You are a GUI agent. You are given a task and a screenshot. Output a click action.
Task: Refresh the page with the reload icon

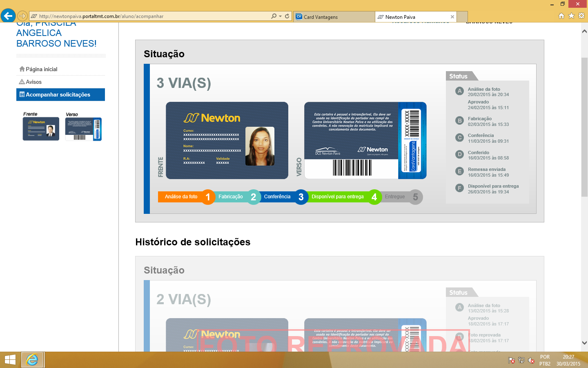(287, 16)
